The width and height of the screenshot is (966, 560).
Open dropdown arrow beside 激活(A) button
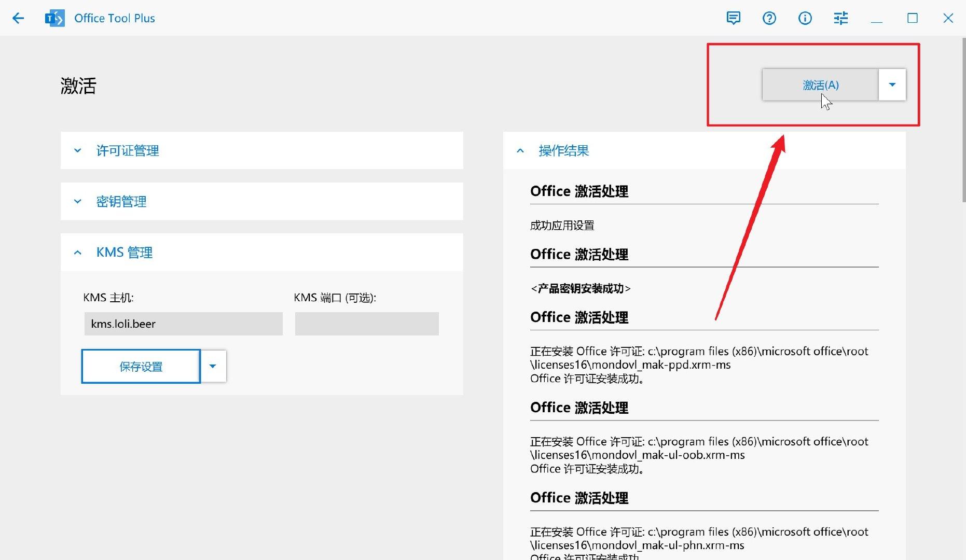coord(892,85)
